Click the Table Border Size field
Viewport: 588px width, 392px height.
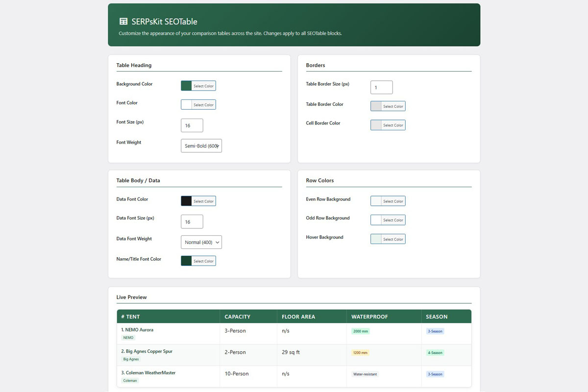pyautogui.click(x=381, y=87)
